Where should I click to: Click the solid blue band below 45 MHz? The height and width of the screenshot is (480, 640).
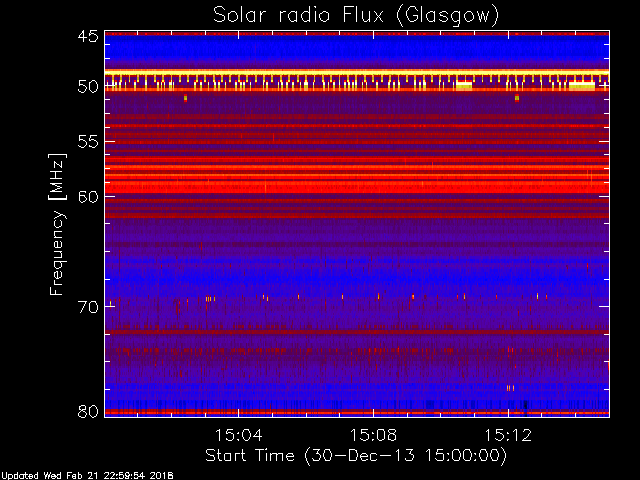[356, 50]
